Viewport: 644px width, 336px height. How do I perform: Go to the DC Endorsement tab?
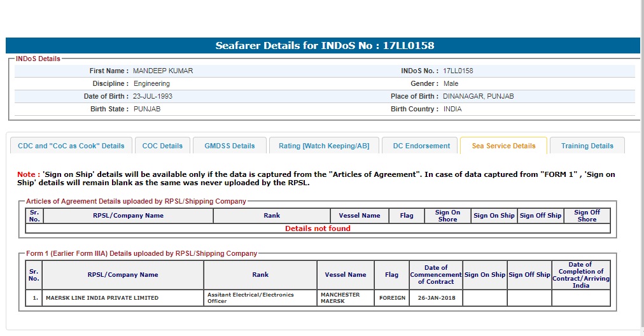pyautogui.click(x=421, y=146)
